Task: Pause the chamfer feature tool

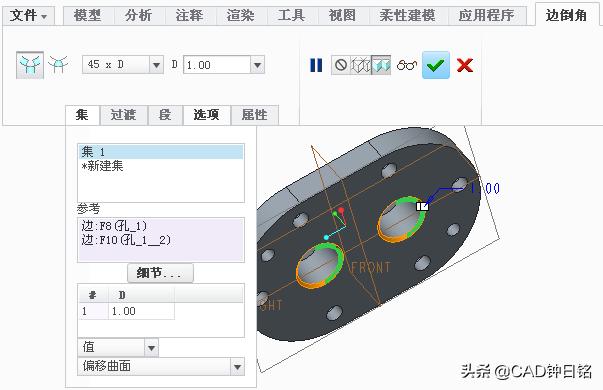Action: tap(316, 65)
